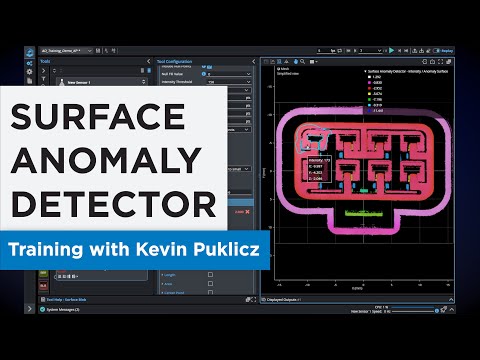Click the loop playback icon
The image size is (480, 360).
click(340, 51)
